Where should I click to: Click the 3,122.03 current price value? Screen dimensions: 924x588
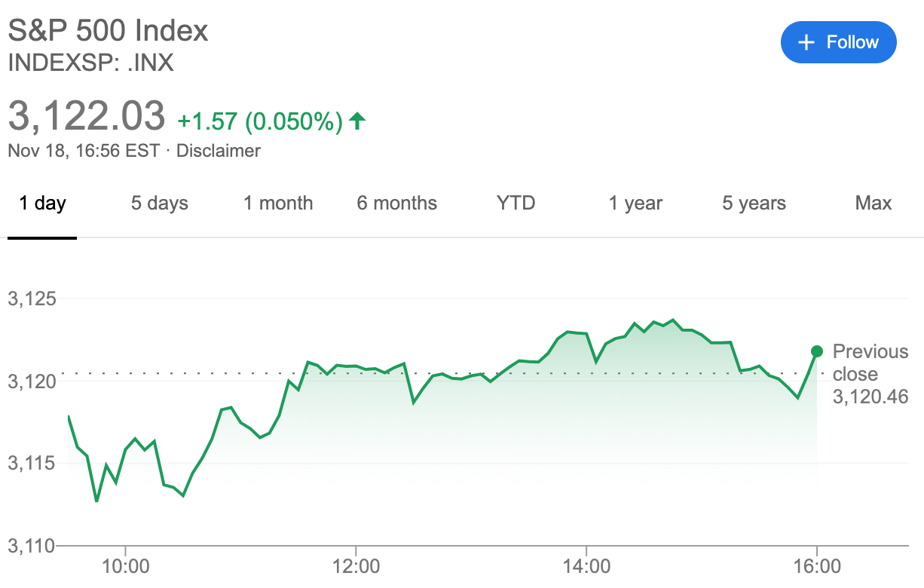click(x=86, y=116)
